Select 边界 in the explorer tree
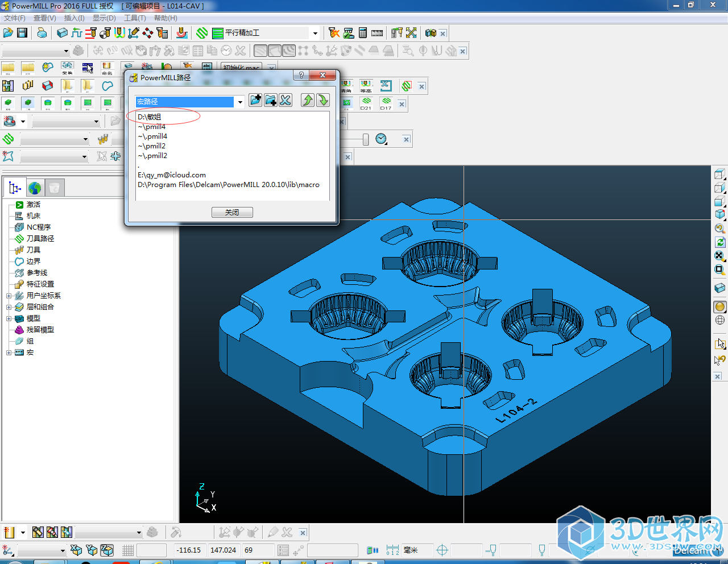Viewport: 728px width, 564px height. point(34,262)
